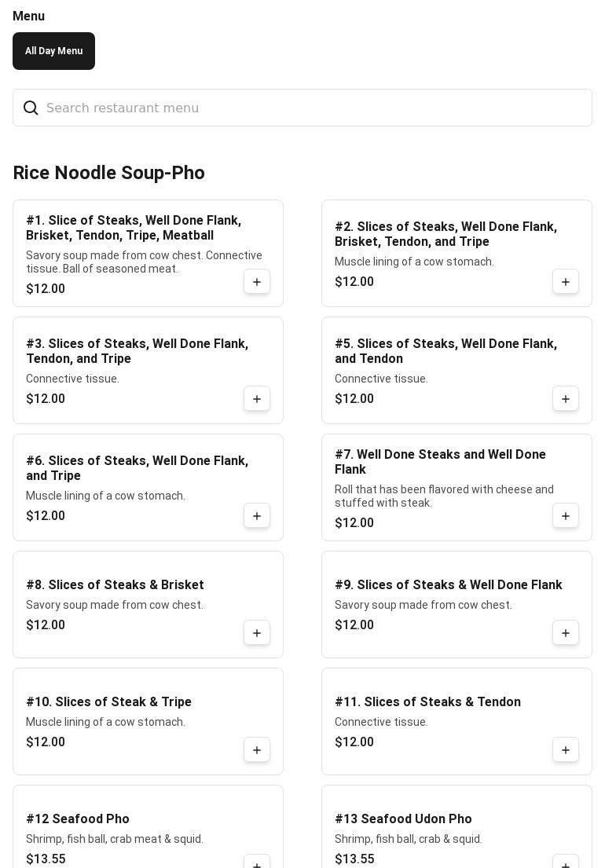Open #9 Slices of Steaks item title

tap(448, 585)
